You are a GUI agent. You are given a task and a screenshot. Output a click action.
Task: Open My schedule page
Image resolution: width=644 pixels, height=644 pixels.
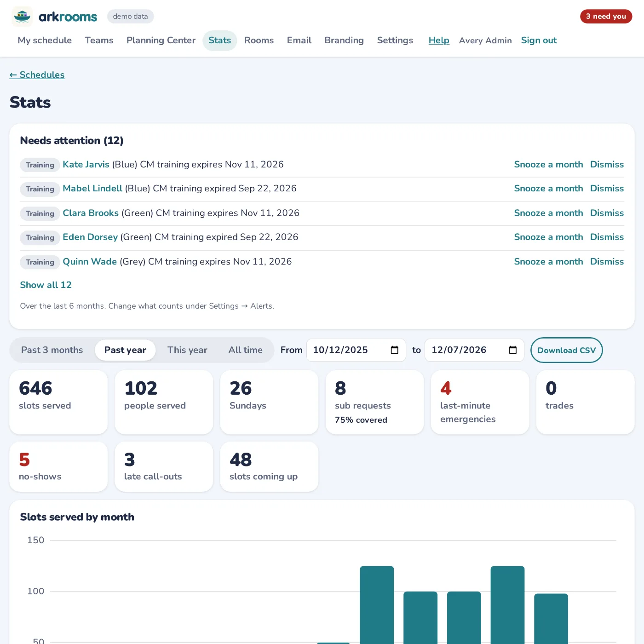click(x=45, y=40)
